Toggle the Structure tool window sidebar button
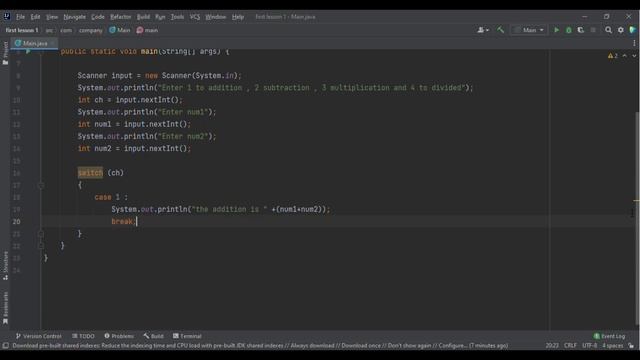Image resolution: width=640 pixels, height=360 pixels. pyautogui.click(x=5, y=265)
